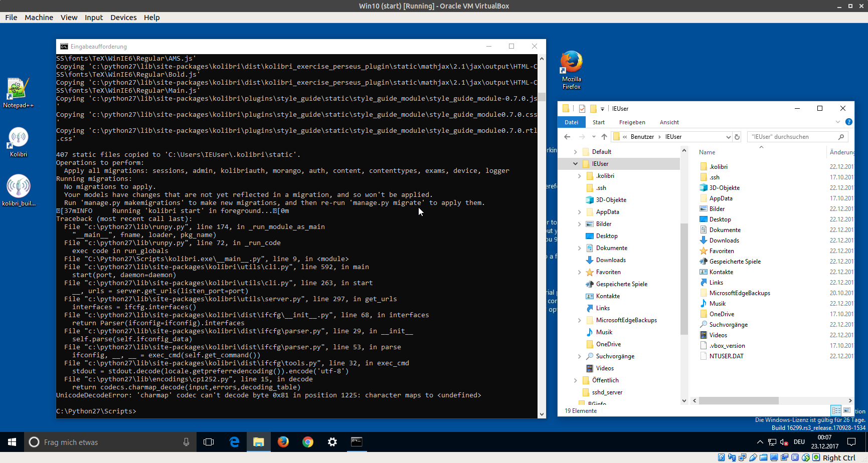Start the command prompt pinned to the taskbar
The width and height of the screenshot is (868, 463).
click(357, 442)
